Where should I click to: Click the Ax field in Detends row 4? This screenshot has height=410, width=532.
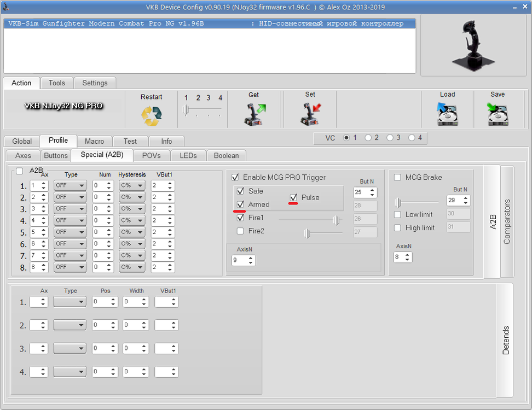point(39,372)
